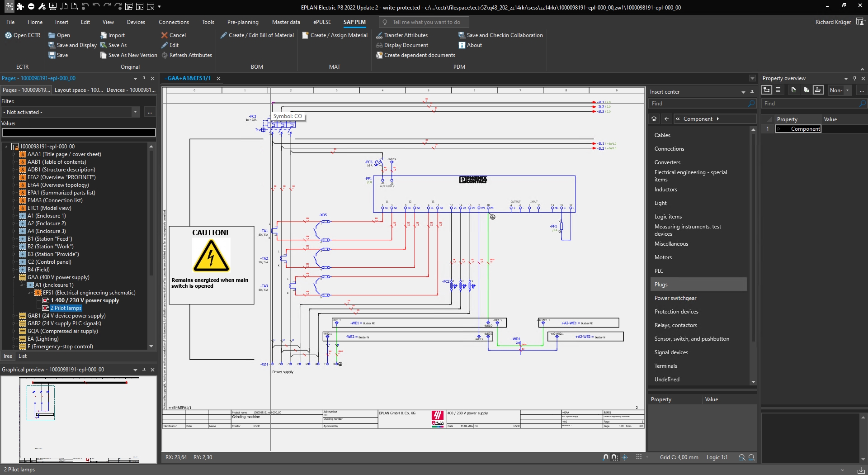The image size is (868, 475).
Task: Click the About button
Action: click(x=471, y=45)
